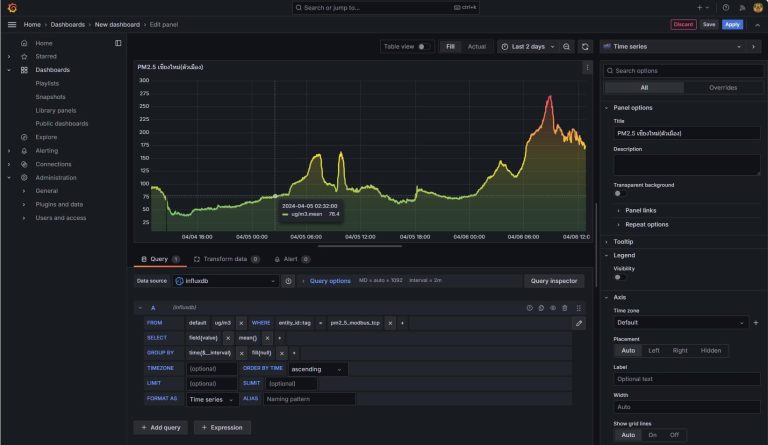Click the Apply button
Viewport: 768px width, 445px height.
point(733,24)
